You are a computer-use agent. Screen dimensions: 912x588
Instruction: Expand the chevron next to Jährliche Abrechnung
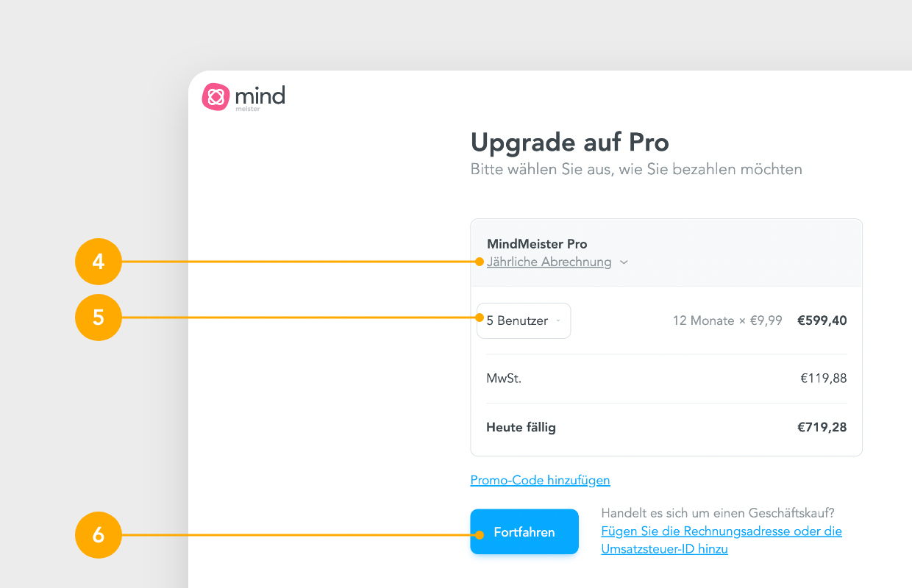click(x=624, y=262)
